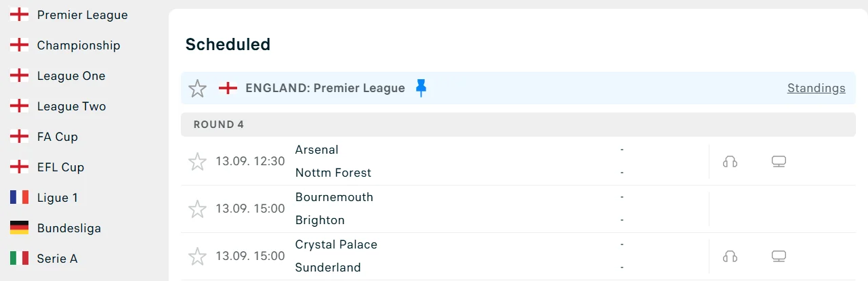This screenshot has width=868, height=281.
Task: Favorite the Arsenal vs Nottm Forest match star
Action: point(197,162)
